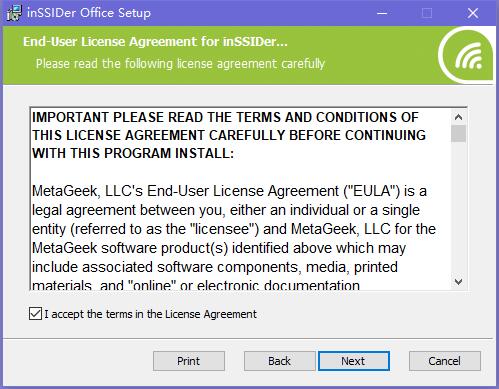Go Back to the previous step
The image size is (499, 389).
coord(279,361)
